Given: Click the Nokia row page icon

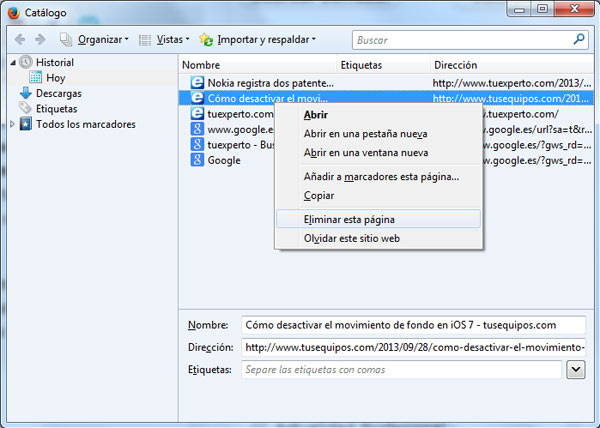Looking at the screenshot, I should [197, 82].
